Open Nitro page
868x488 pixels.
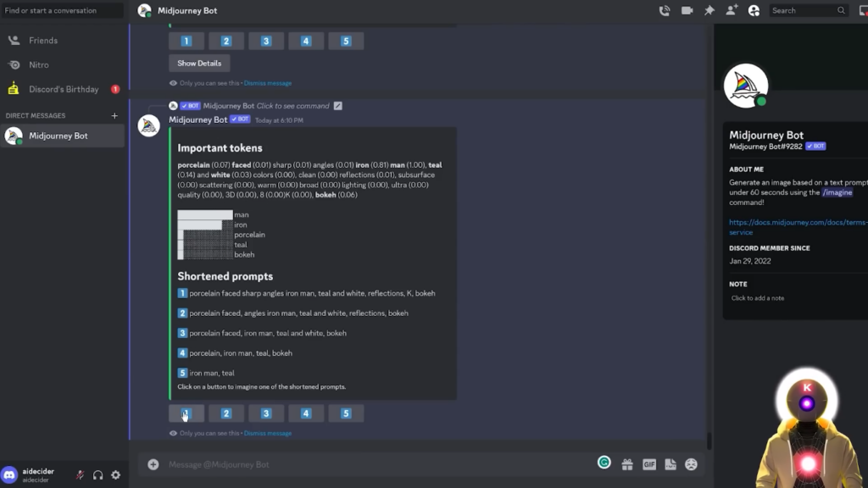(62, 64)
